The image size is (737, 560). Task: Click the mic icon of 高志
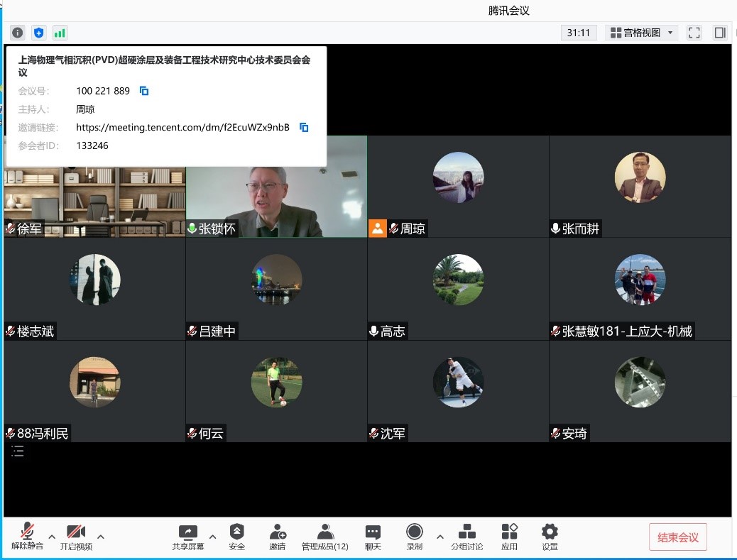(x=373, y=331)
